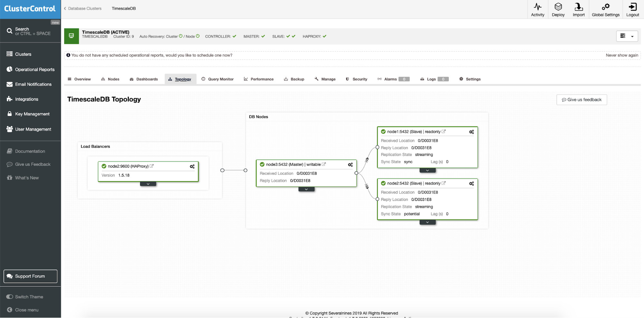Click the load balancer connector circle

tap(222, 170)
